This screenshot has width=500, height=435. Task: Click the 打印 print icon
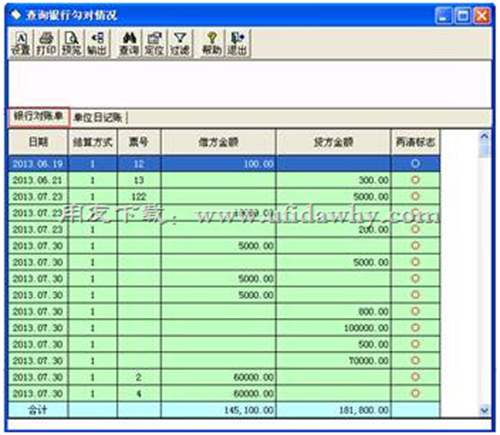tap(46, 43)
